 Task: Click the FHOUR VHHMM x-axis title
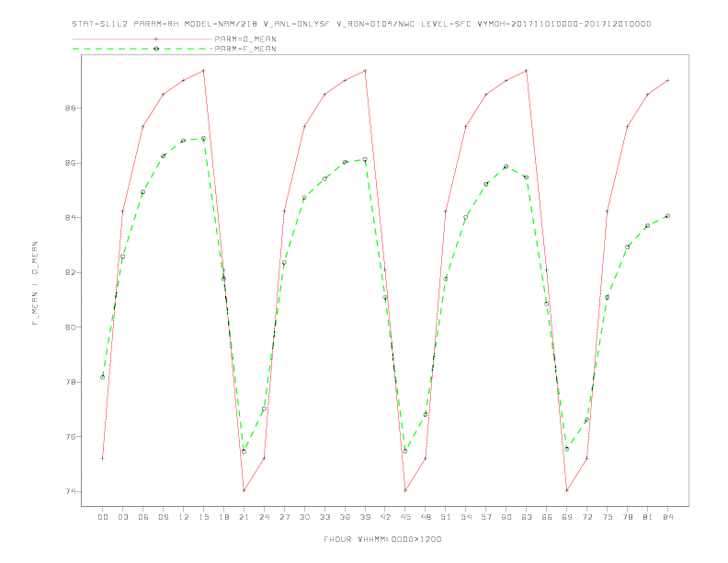[x=382, y=539]
